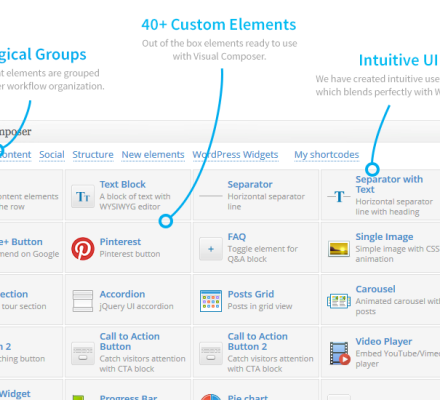Click the Accordion element icon

83,301
